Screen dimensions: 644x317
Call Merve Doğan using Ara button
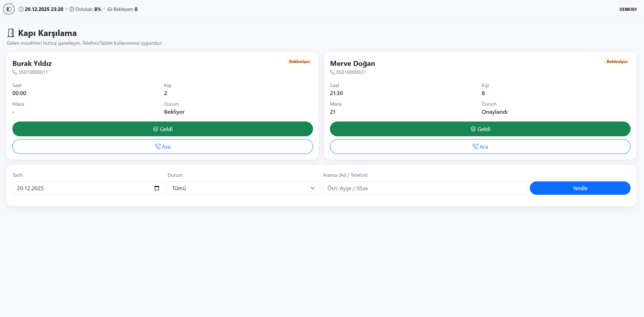480,147
